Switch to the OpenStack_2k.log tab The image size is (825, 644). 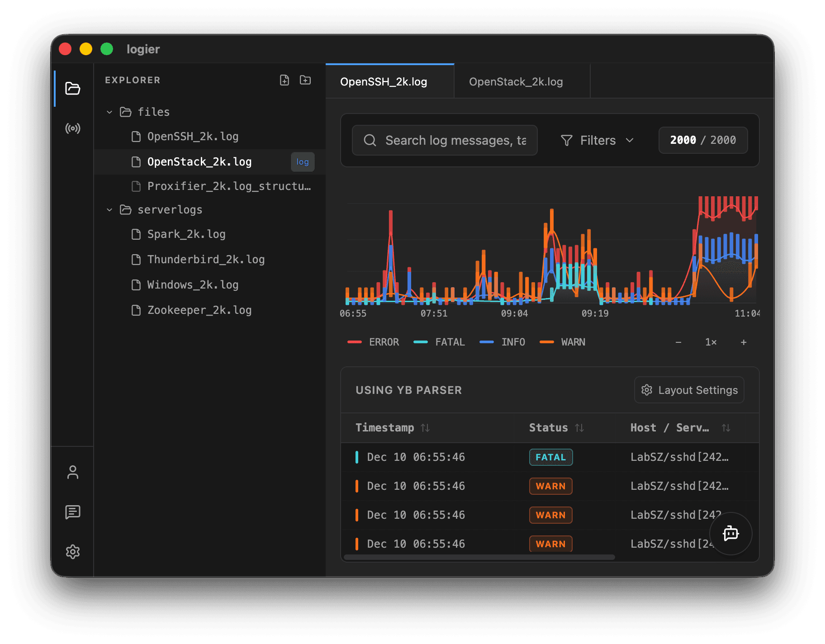522,81
